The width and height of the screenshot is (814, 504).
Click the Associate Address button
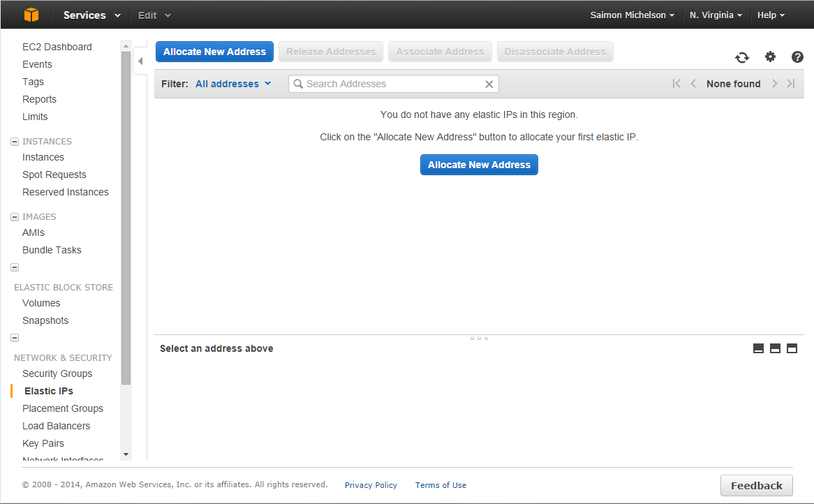[440, 52]
